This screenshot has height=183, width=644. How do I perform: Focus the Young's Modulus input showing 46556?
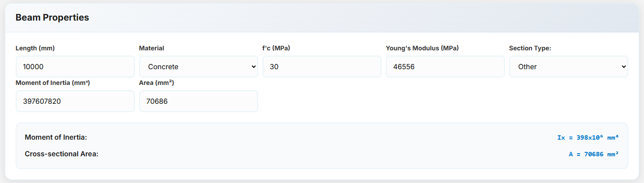click(445, 67)
